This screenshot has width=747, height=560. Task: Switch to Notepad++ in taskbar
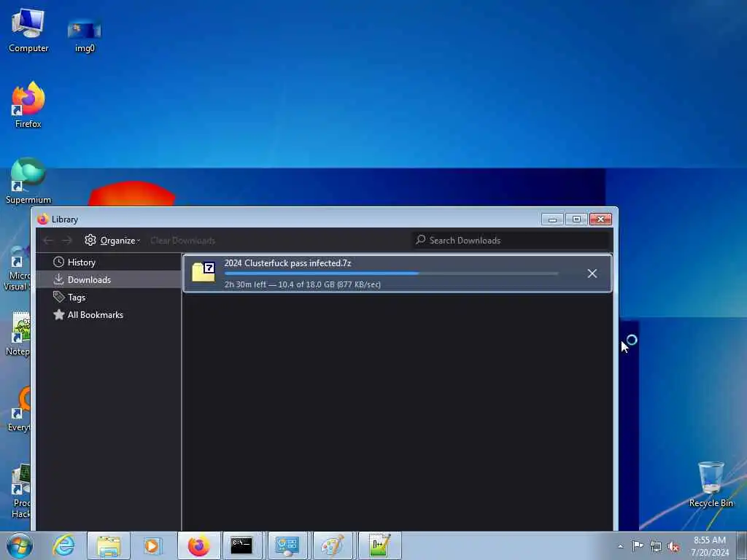click(x=379, y=545)
